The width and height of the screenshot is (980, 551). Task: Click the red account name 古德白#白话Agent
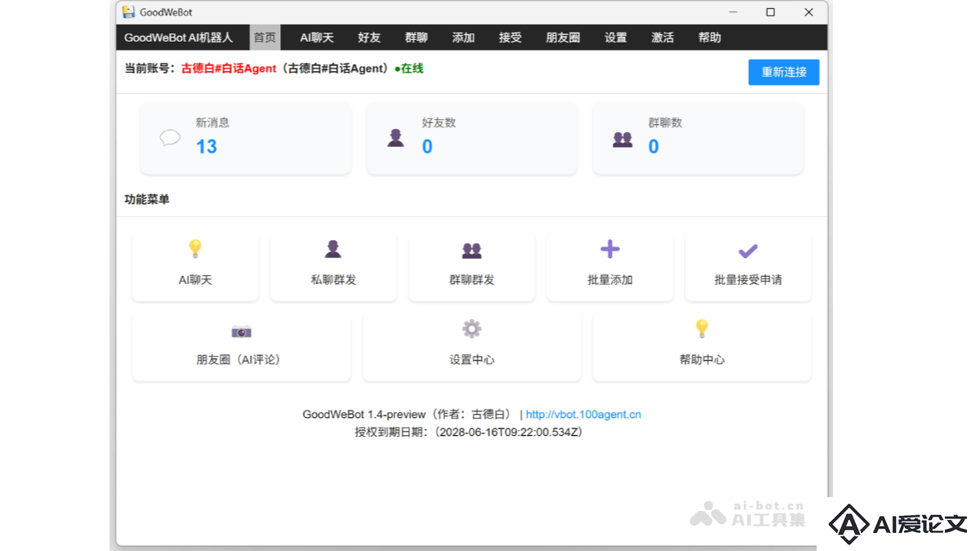(229, 69)
